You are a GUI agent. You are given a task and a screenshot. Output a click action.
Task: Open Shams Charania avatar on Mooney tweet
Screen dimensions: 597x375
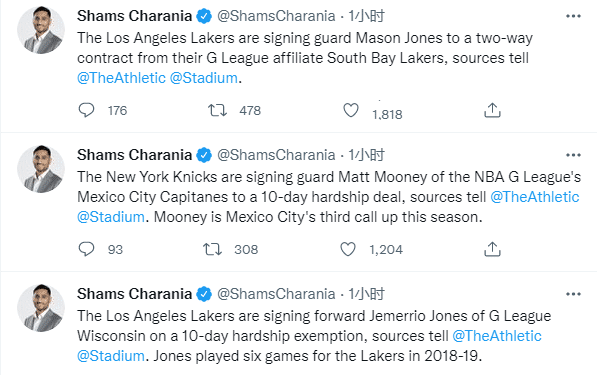tap(41, 169)
